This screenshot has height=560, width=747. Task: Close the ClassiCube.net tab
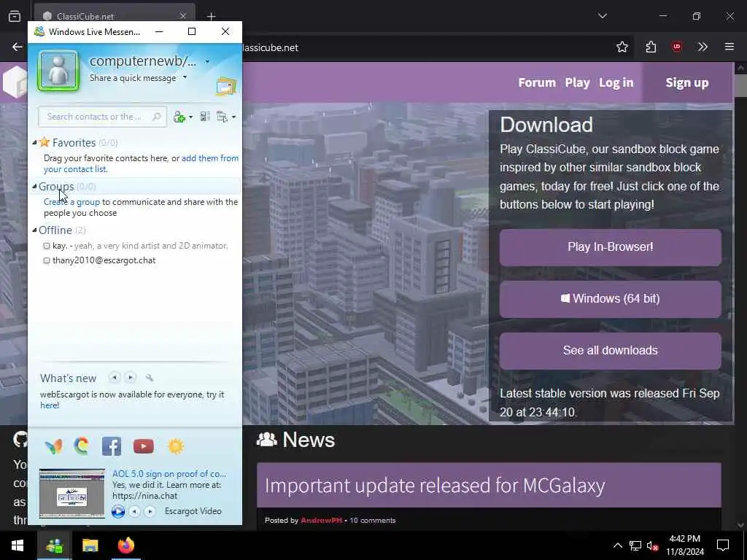click(183, 16)
